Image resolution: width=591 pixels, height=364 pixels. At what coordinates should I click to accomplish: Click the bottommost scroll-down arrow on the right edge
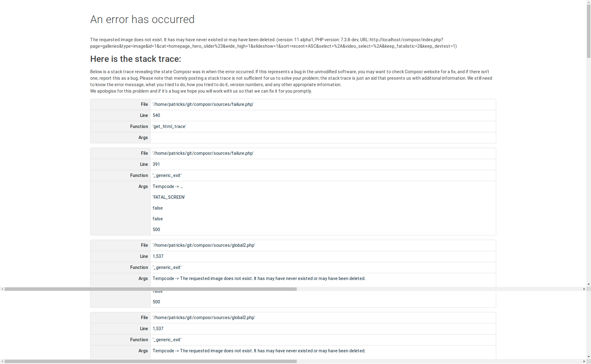(589, 357)
